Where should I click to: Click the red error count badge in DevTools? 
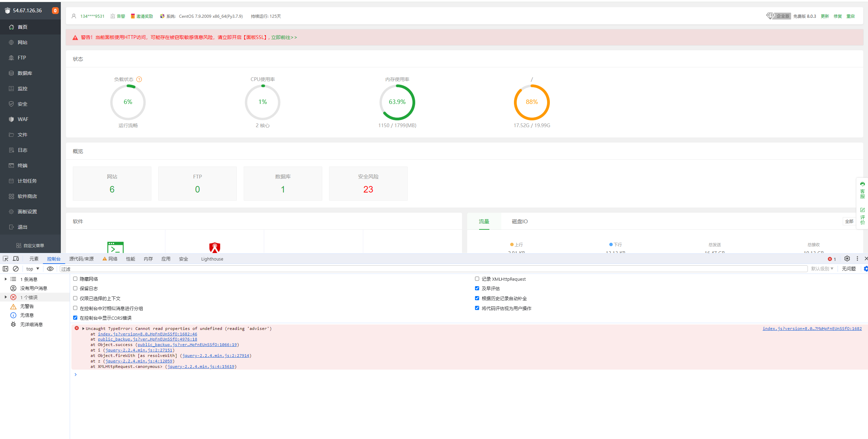tap(832, 259)
